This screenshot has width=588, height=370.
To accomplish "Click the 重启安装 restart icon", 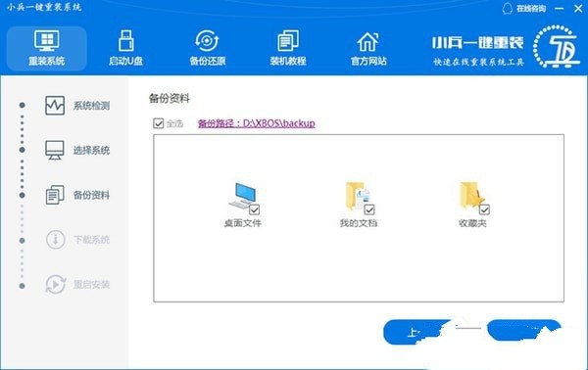I will [x=56, y=284].
